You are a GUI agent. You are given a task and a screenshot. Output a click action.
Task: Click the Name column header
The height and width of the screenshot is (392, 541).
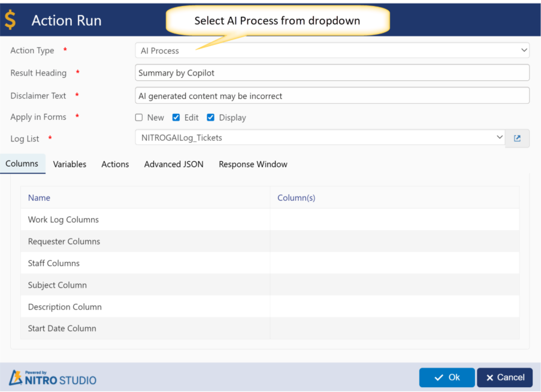39,198
